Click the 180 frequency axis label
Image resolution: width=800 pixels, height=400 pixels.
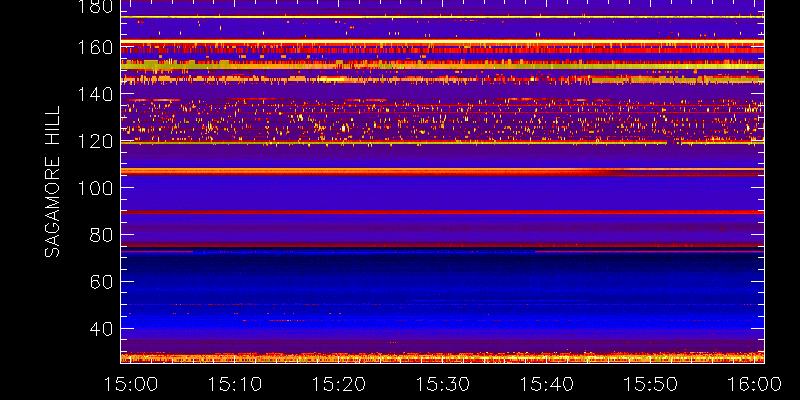pos(95,7)
